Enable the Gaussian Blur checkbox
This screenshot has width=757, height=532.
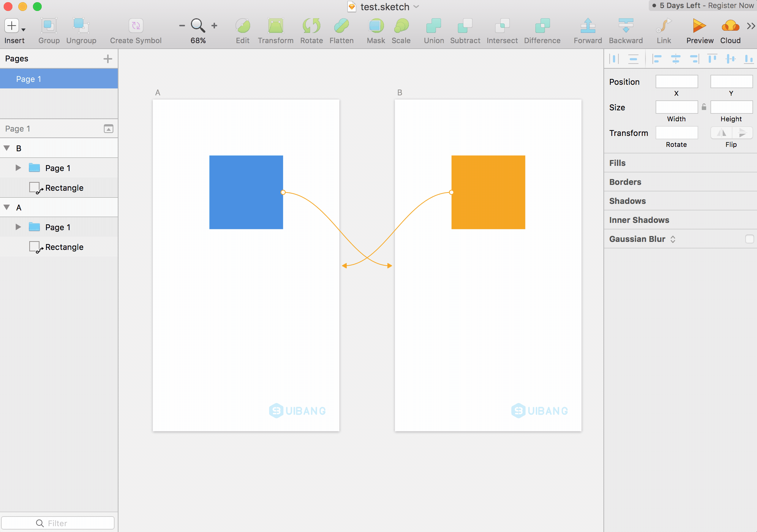749,239
